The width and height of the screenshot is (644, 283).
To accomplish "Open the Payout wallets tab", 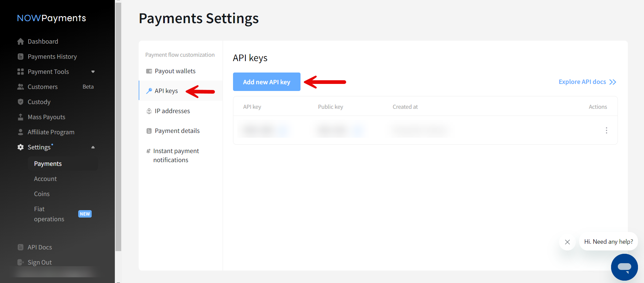I will click(x=175, y=71).
